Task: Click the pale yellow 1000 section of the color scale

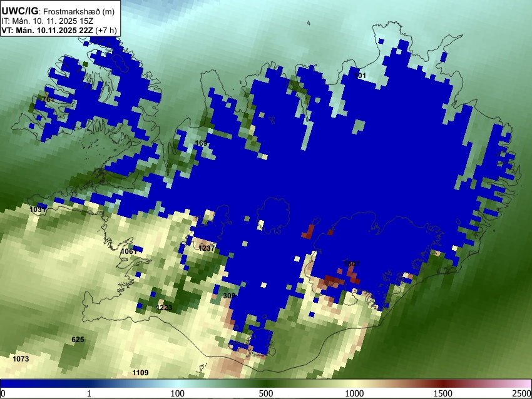Action: [x=354, y=383]
